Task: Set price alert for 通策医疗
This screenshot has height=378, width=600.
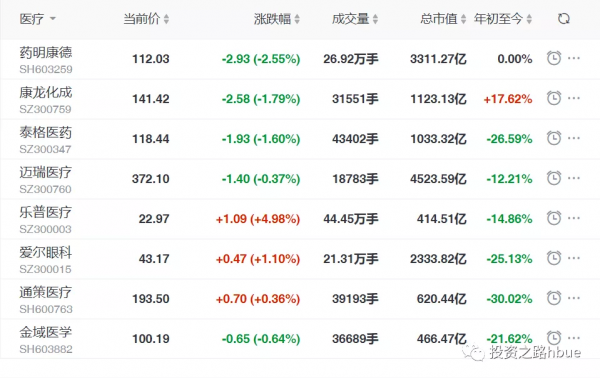Action: [554, 298]
